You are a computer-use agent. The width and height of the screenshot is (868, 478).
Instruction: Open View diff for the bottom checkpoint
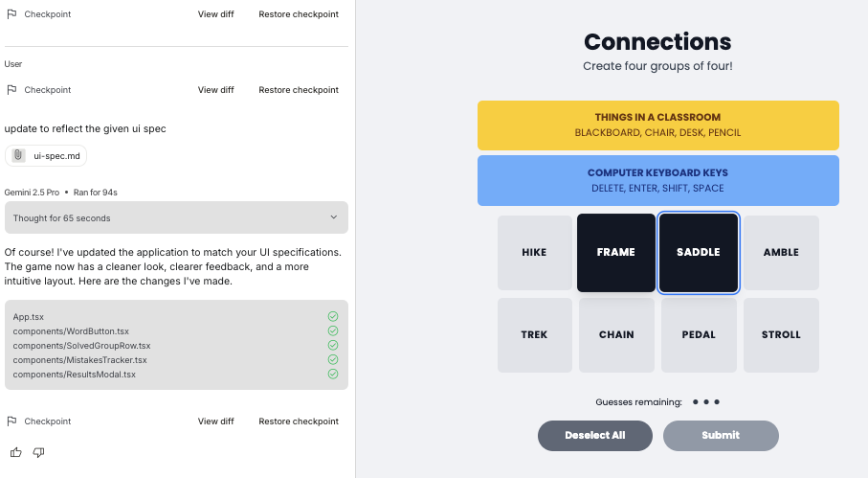215,421
